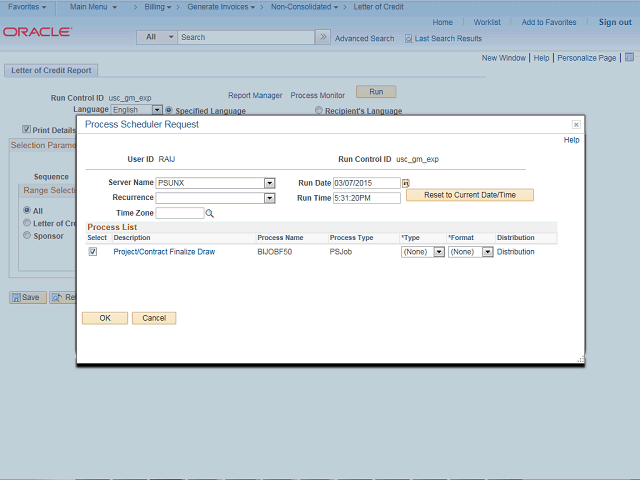Open the Help link in dialog

(571, 140)
